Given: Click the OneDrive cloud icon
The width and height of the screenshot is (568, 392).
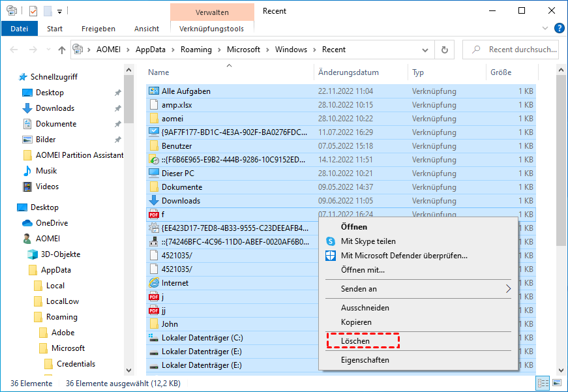Looking at the screenshot, I should [27, 223].
